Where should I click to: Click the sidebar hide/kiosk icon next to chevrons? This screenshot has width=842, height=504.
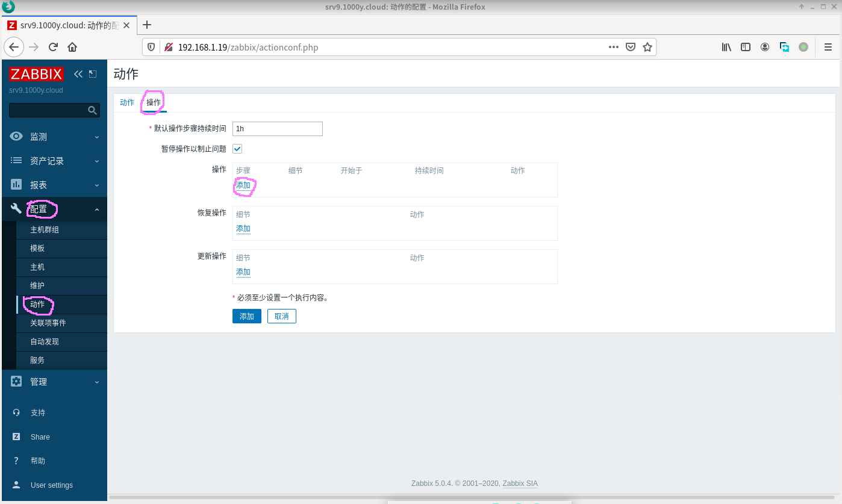pos(93,74)
